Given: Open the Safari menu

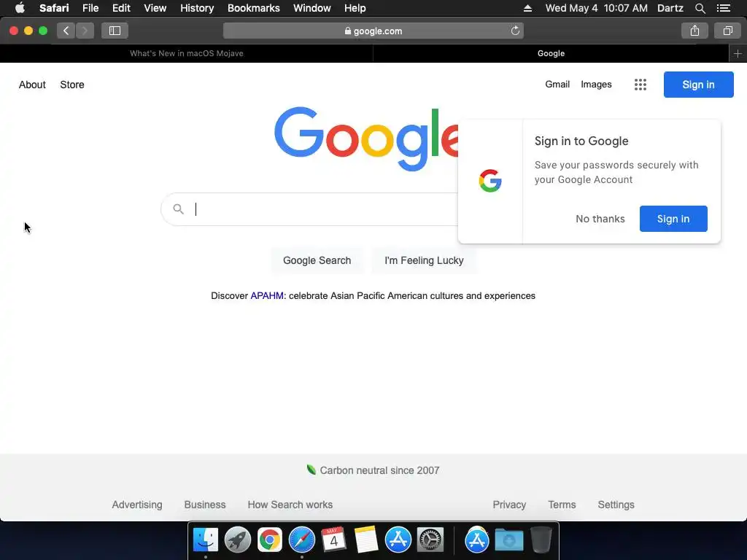Looking at the screenshot, I should click(54, 8).
